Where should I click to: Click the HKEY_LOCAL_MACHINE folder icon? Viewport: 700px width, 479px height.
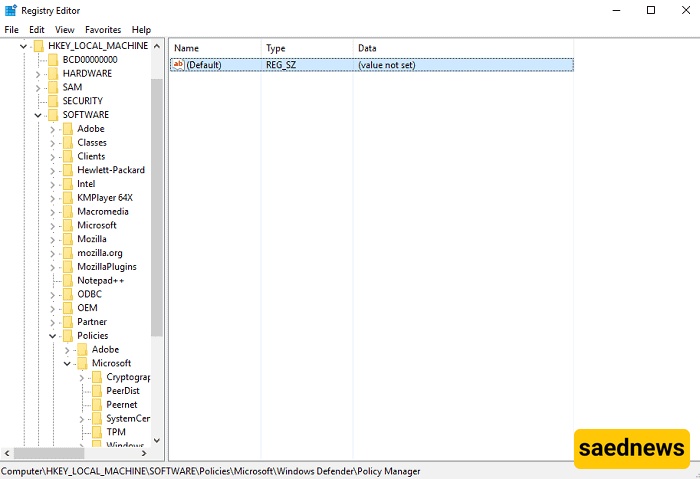(x=39, y=46)
